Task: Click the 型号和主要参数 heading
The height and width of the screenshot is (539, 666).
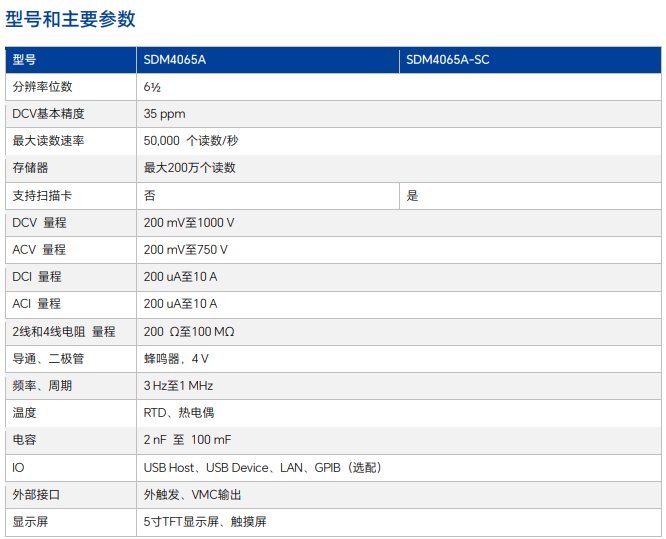Action: coord(70,19)
